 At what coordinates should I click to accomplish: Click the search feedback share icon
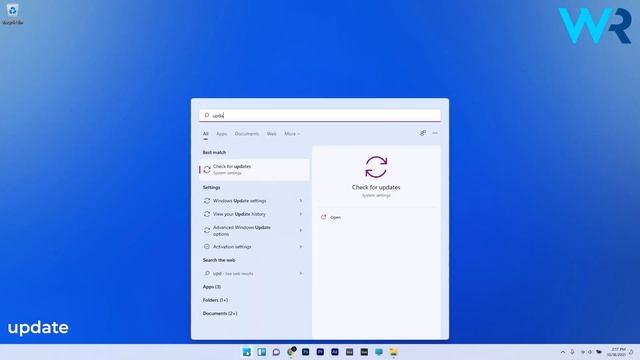point(423,133)
